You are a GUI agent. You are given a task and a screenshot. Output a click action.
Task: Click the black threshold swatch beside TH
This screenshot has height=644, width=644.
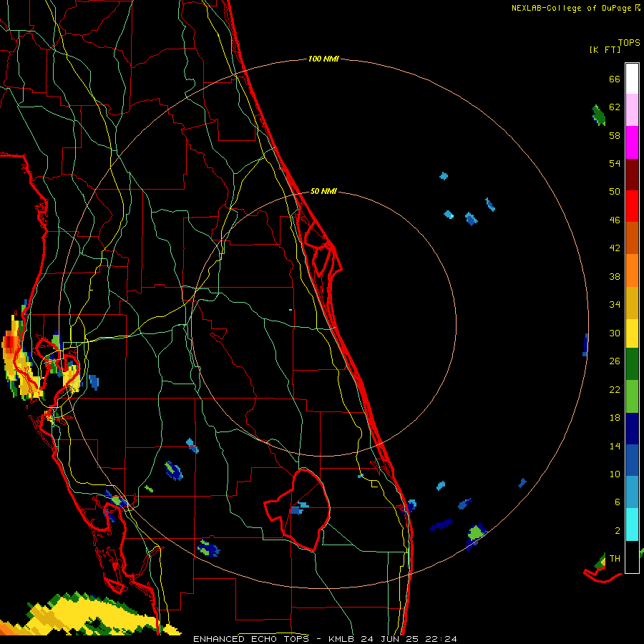coord(632,557)
